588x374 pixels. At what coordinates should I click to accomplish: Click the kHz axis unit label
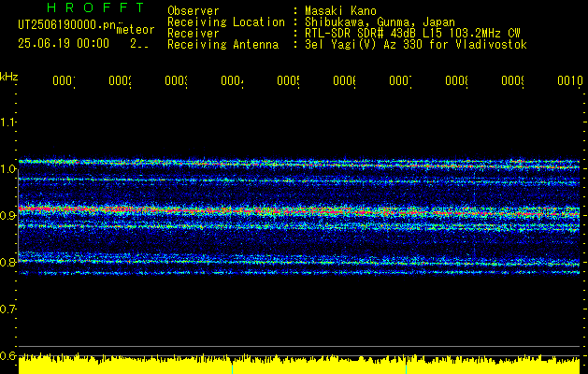click(9, 77)
